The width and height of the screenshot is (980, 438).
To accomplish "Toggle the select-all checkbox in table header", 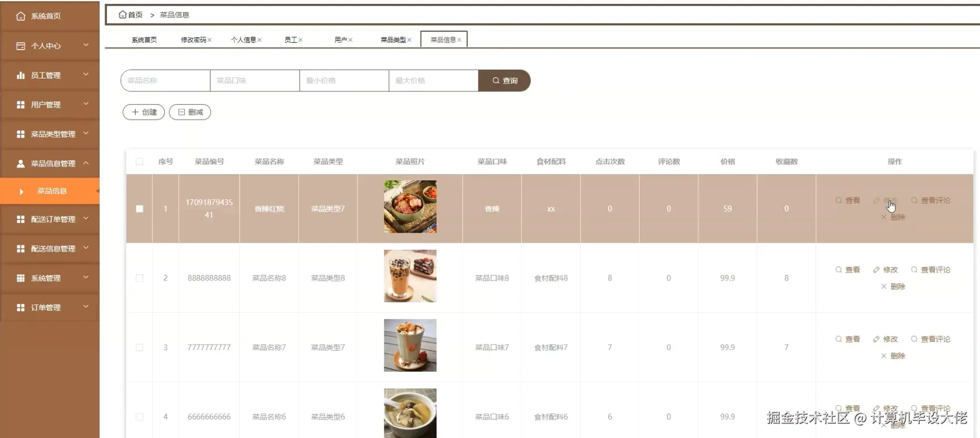I will pos(139,162).
